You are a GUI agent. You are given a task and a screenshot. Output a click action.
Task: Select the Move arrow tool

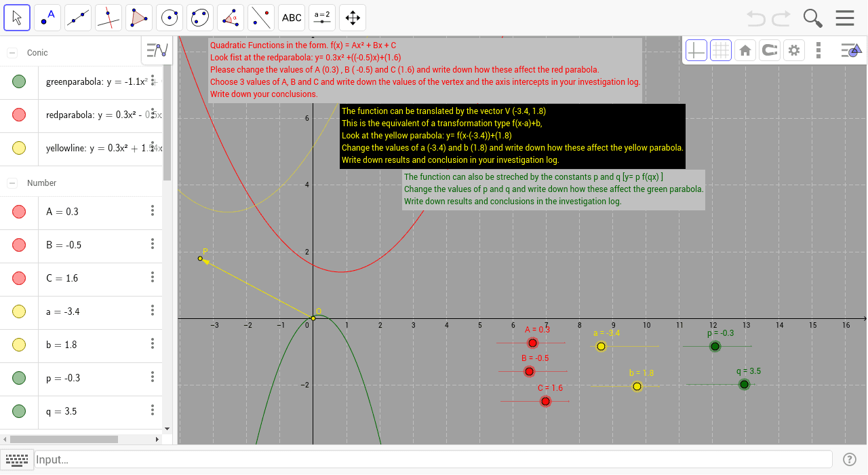17,18
